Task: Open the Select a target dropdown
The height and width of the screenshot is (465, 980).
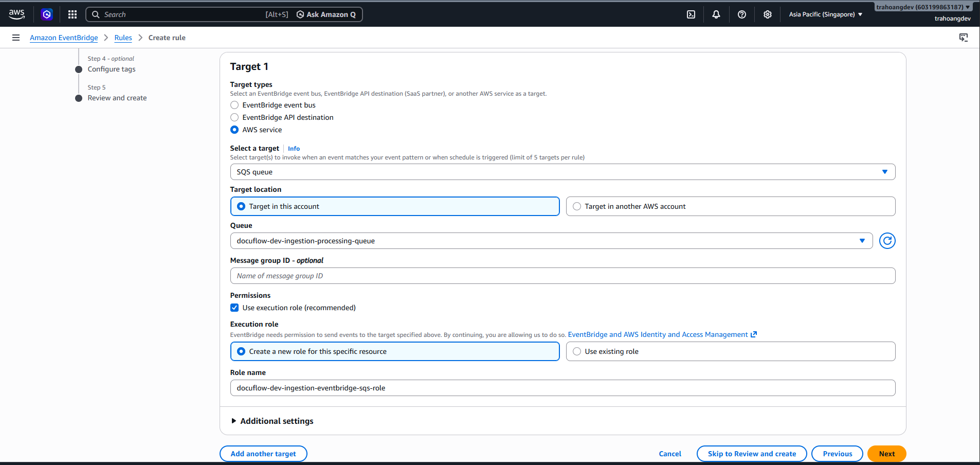Action: point(562,172)
